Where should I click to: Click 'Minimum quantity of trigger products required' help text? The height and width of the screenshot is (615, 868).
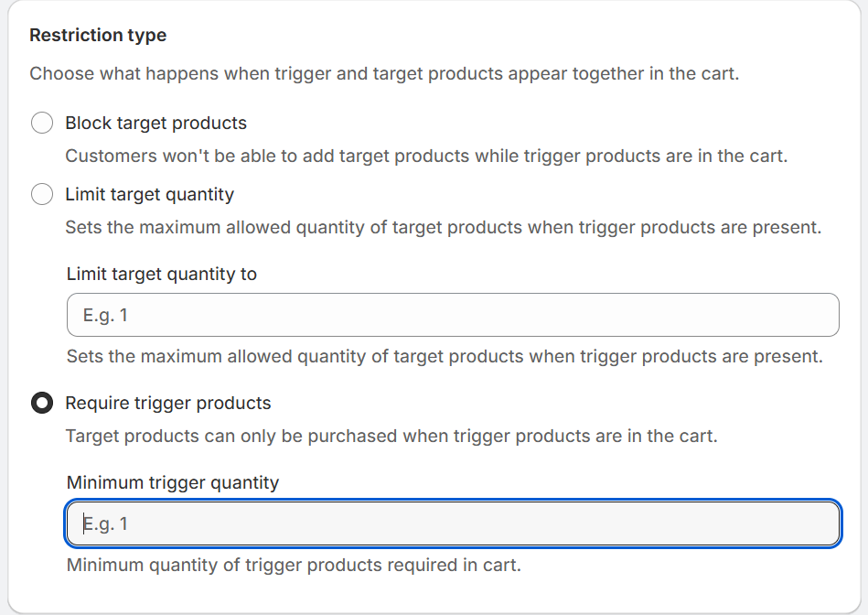click(294, 565)
